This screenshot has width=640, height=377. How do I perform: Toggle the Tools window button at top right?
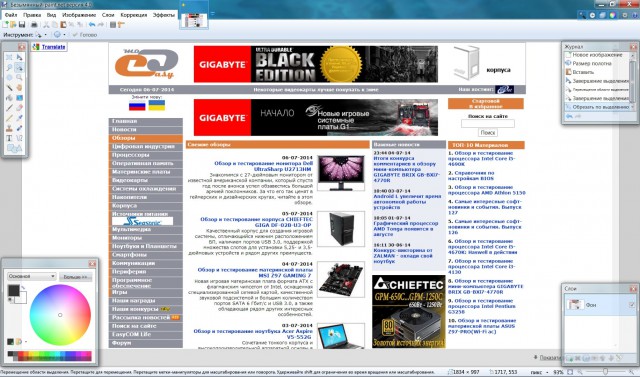point(582,15)
